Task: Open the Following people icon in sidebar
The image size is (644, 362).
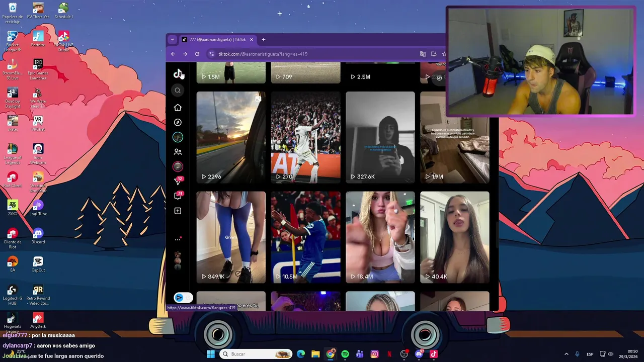Action: point(178,152)
